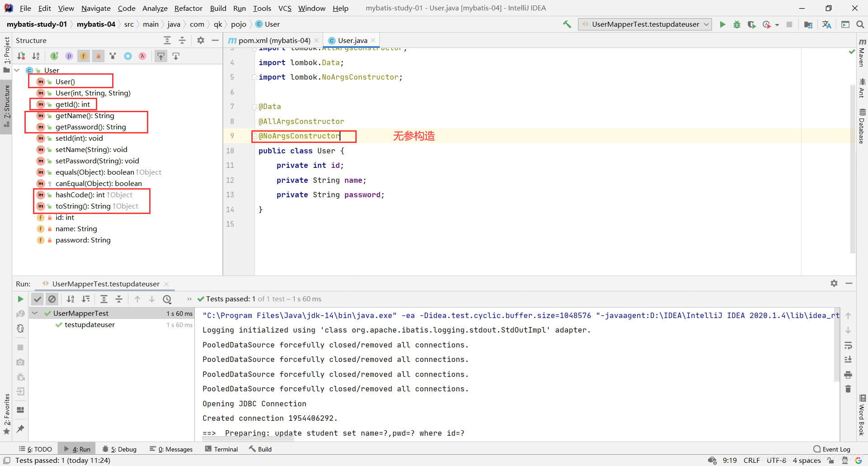Toggle show fields filter in Structure
This screenshot has height=466, width=868.
click(x=84, y=56)
